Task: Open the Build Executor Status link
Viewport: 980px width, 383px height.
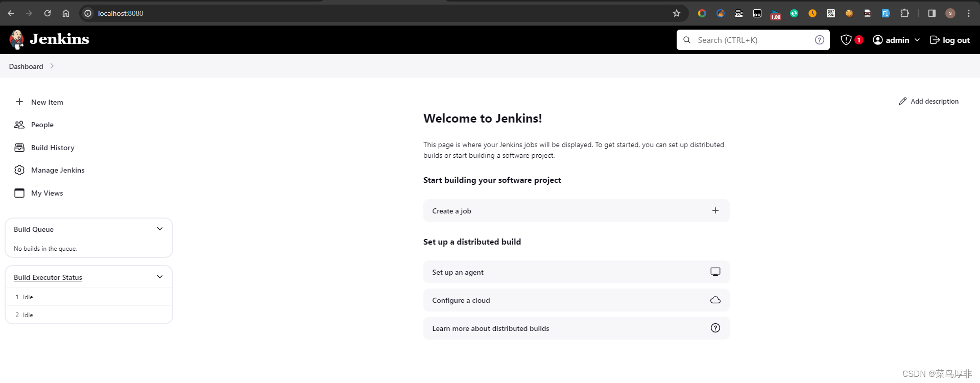Action: 48,277
